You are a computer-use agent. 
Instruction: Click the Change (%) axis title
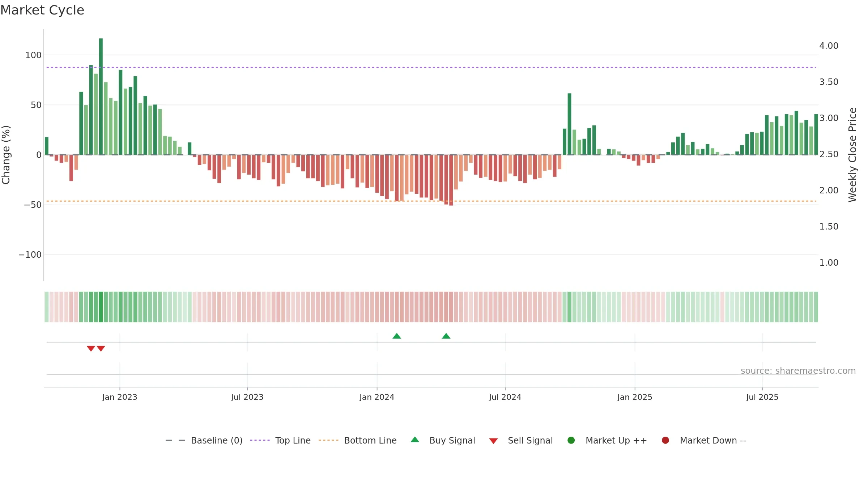6,155
